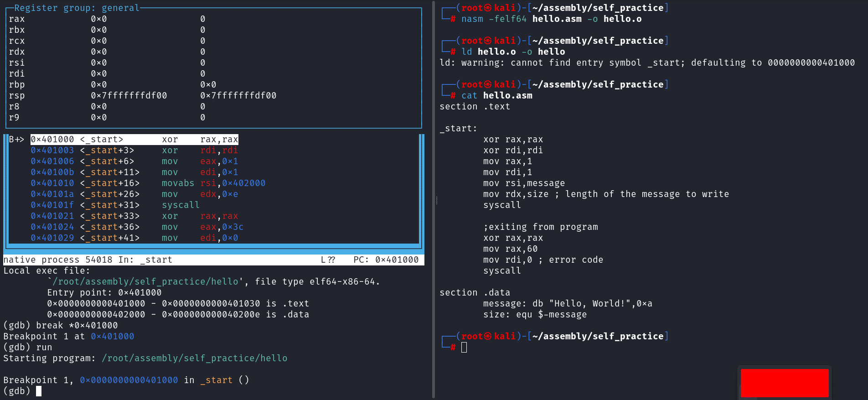Click the red rectangle in the bottom-right corner

[784, 383]
